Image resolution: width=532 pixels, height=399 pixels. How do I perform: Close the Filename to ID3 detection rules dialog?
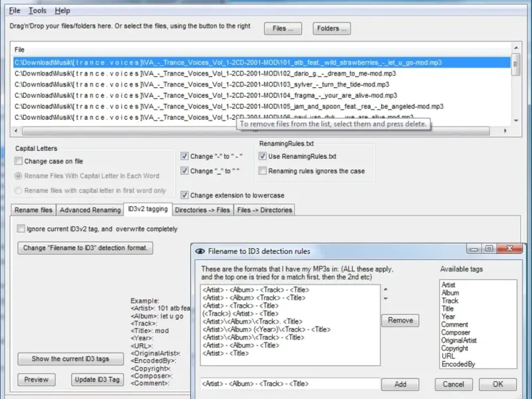509,249
